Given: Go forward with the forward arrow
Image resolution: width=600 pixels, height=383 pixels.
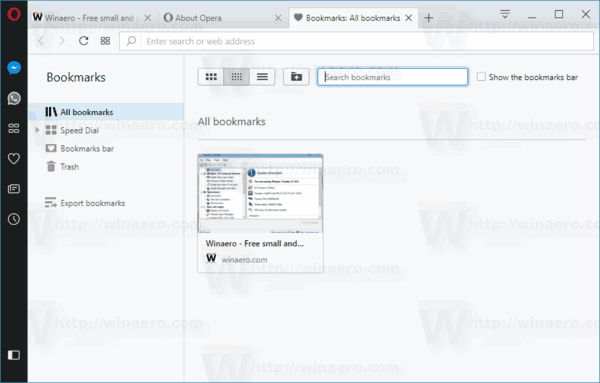Looking at the screenshot, I should coord(62,41).
